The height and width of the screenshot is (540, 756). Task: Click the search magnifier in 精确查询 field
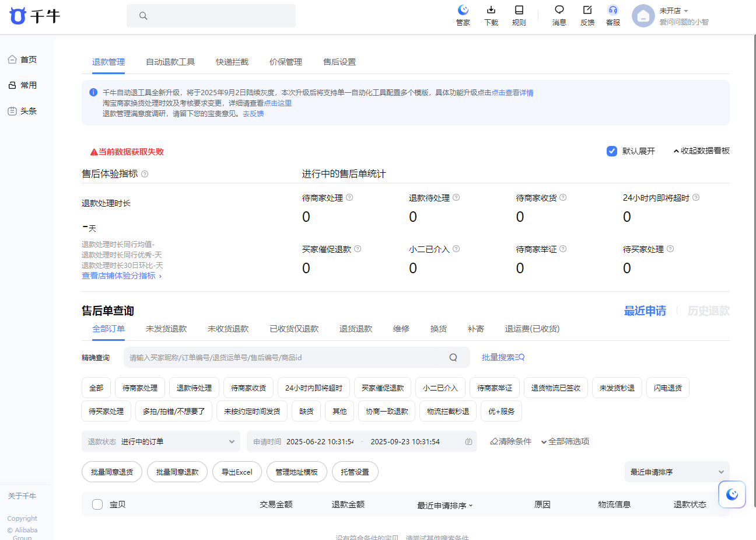point(453,357)
